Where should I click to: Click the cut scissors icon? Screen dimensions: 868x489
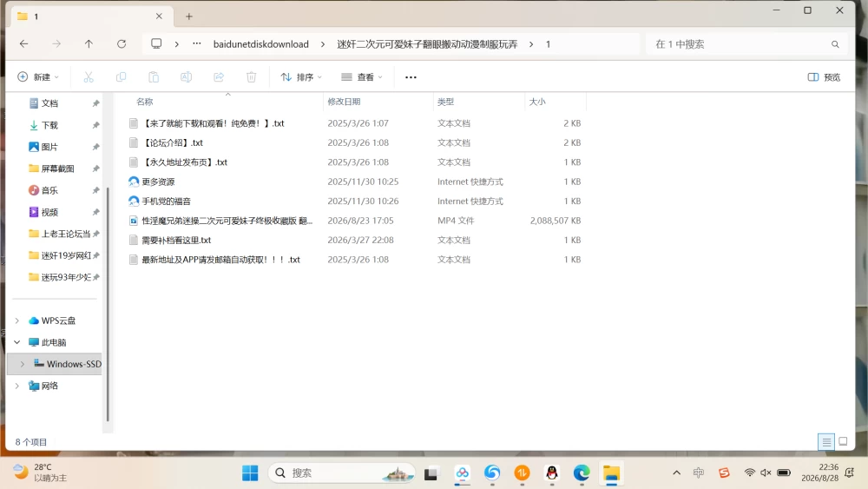89,77
